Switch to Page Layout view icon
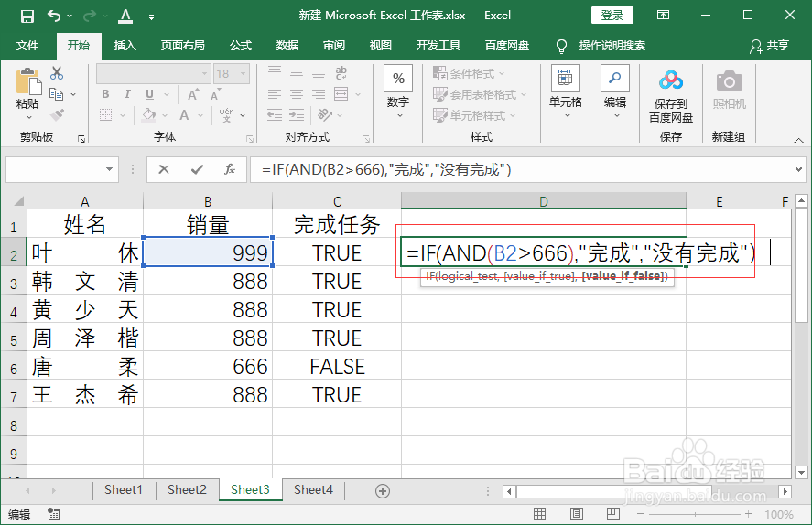 (x=577, y=514)
